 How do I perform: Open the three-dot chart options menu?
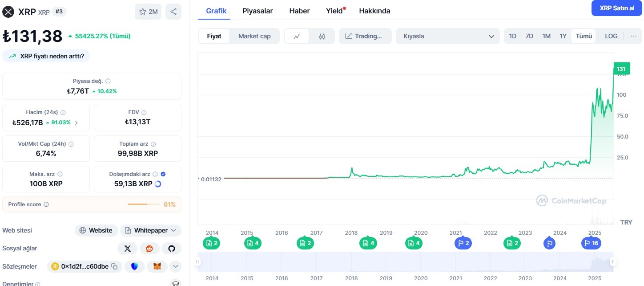(634, 36)
